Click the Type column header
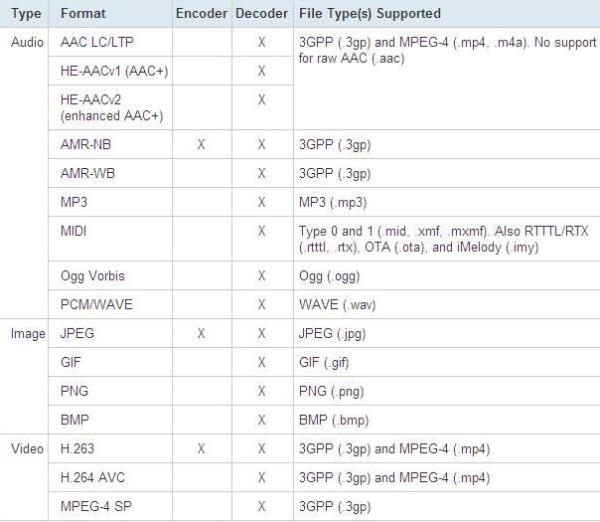 coord(24,15)
